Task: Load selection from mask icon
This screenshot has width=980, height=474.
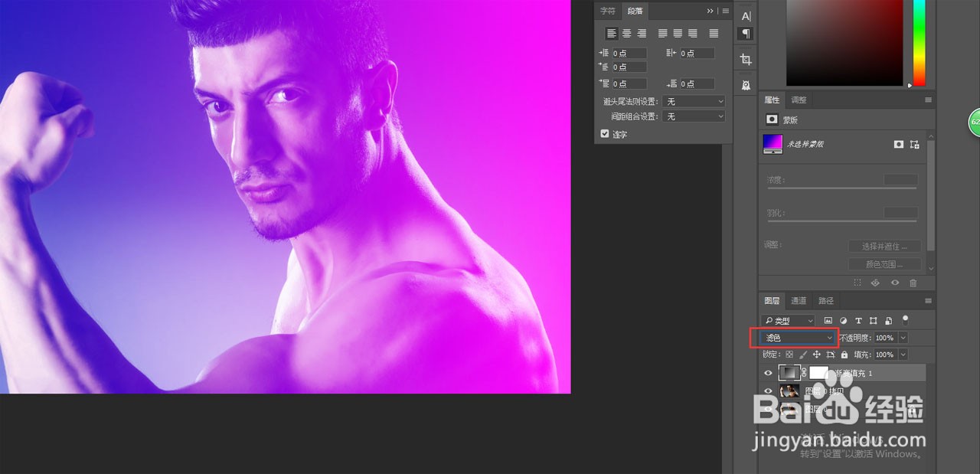Action: pos(857,283)
